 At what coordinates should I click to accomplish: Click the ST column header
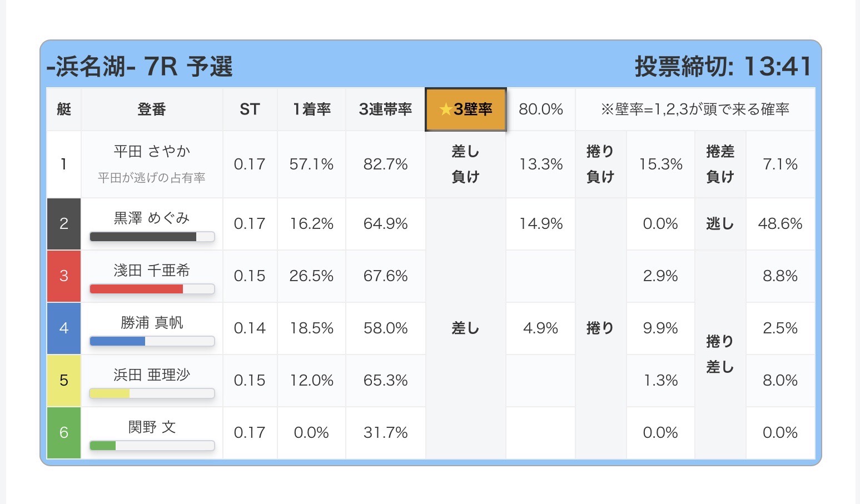point(250,109)
